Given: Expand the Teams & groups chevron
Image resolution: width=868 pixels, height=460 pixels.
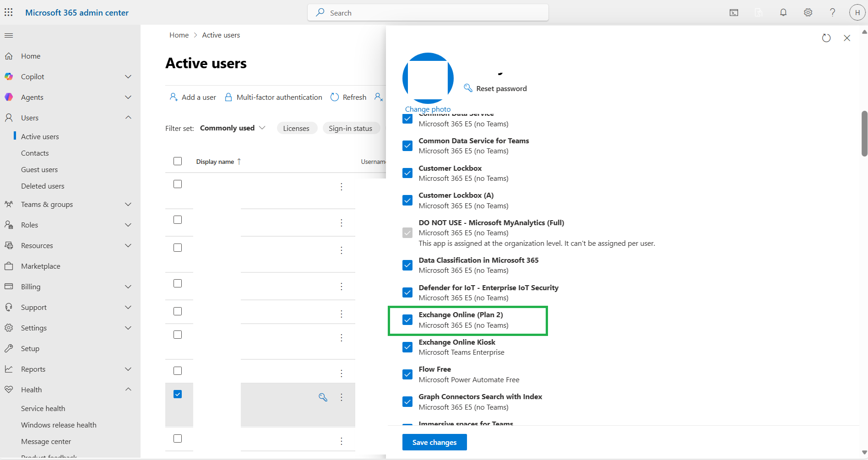Looking at the screenshot, I should click(128, 204).
